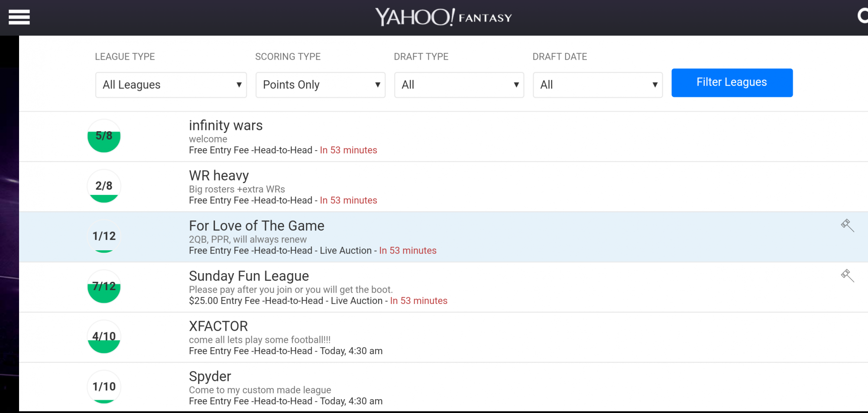The image size is (868, 413).
Task: Click the 2/8 fill indicator for WR heavy
Action: coord(104,186)
